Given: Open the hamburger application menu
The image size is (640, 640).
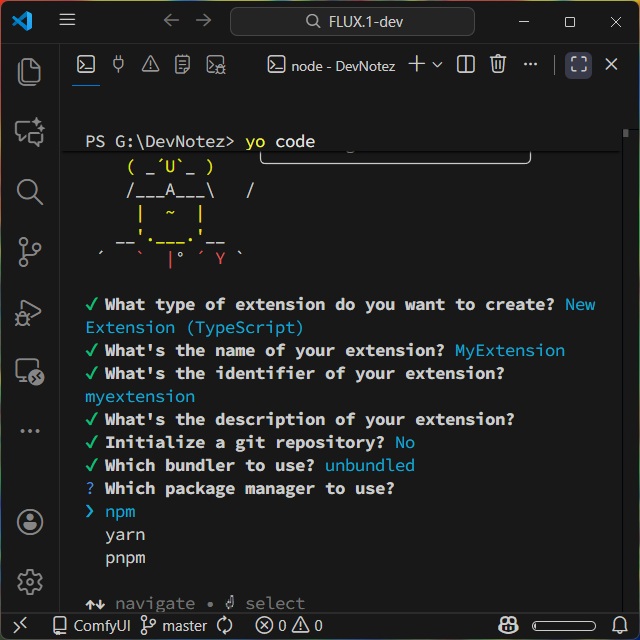Looking at the screenshot, I should [67, 21].
